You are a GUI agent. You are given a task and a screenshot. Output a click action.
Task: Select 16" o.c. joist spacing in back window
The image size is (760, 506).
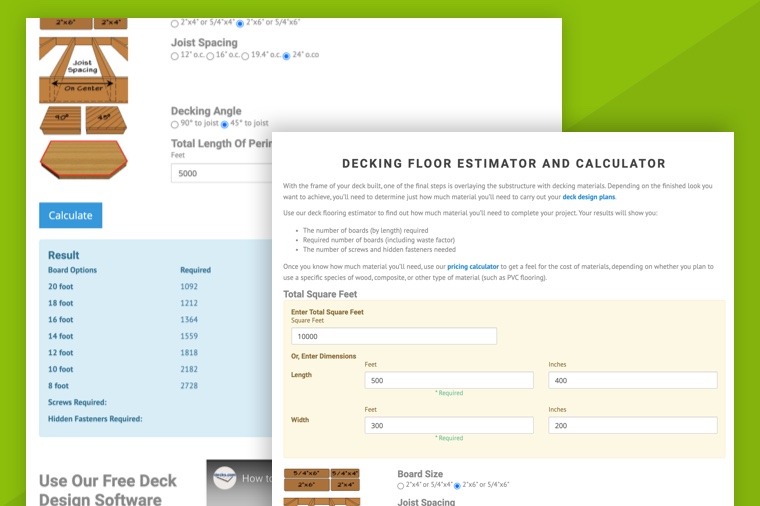[x=210, y=56]
